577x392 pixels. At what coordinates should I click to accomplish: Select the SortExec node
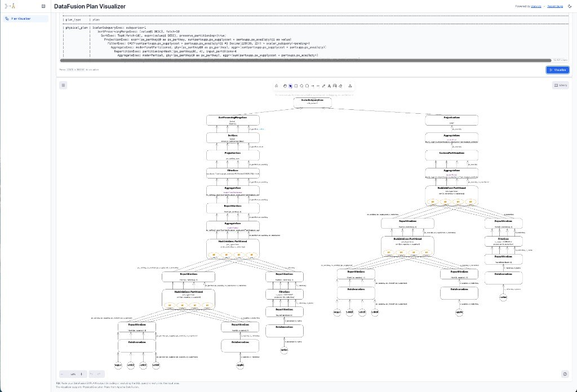point(233,138)
